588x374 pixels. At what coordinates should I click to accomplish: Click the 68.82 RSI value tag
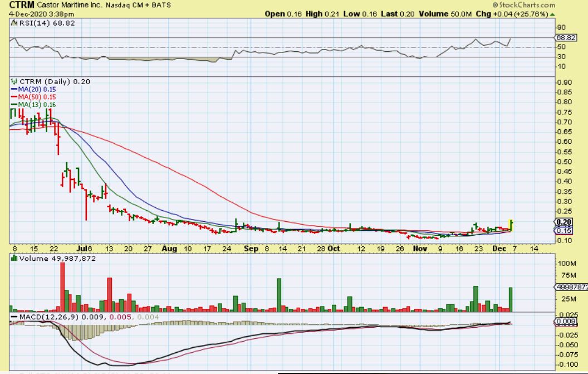562,37
